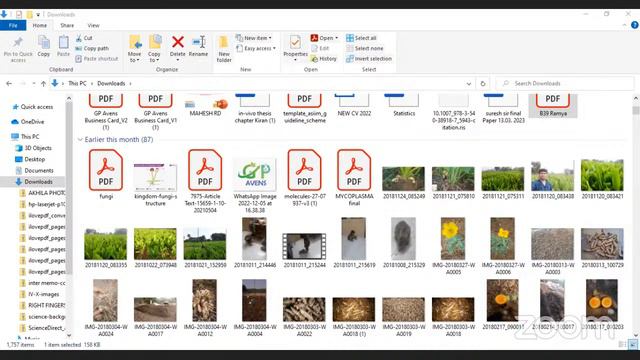Open Desktop in navigation pane
The height and width of the screenshot is (360, 640).
[34, 159]
